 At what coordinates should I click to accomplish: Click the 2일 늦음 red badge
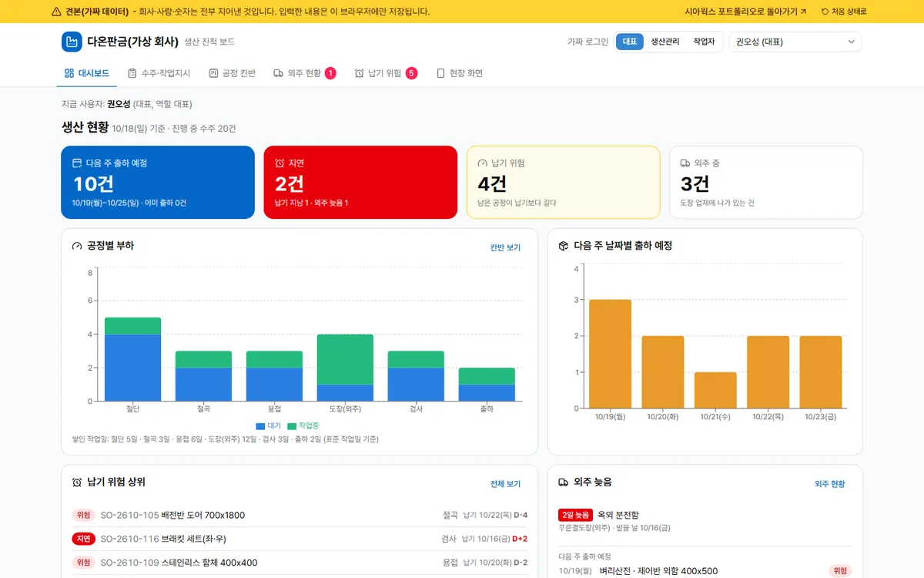point(575,515)
